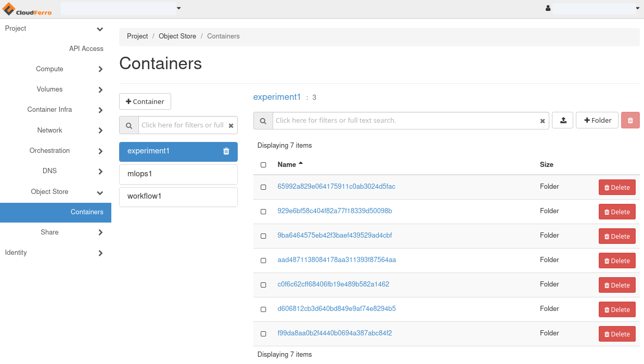Delete folder 65992a829e064175911c0ab3024d5fac
644x364 pixels.
[x=617, y=187]
